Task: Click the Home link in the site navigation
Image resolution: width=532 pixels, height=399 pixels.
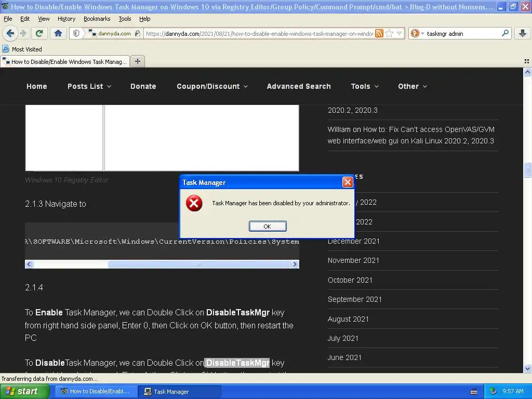Action: (x=37, y=86)
